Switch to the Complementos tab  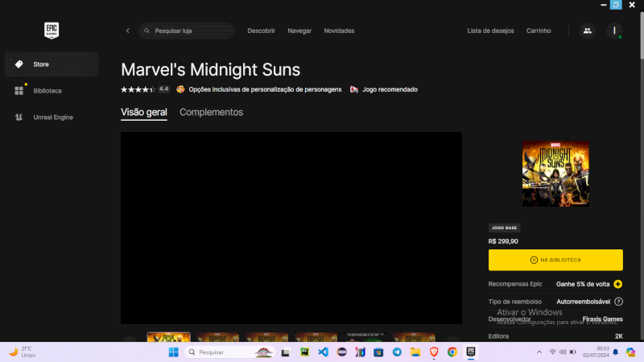coord(211,113)
